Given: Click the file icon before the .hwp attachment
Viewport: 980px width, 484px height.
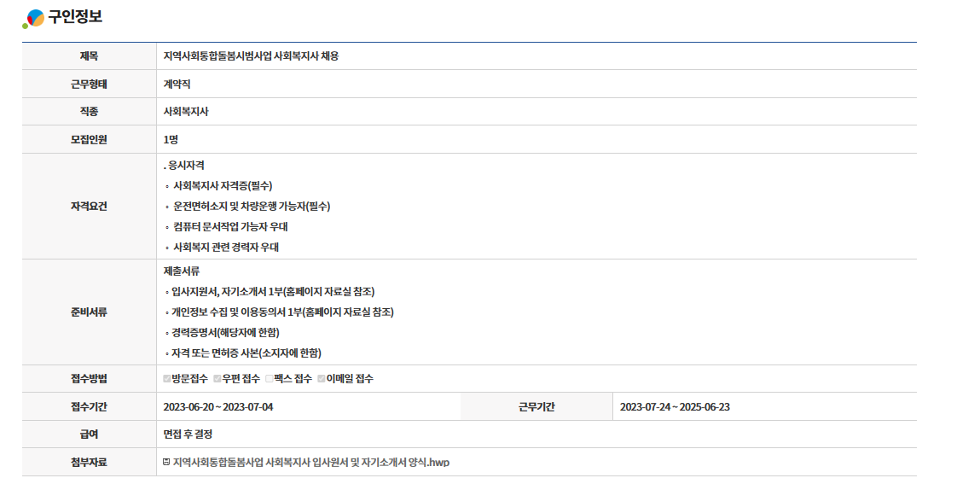Looking at the screenshot, I should coord(166,462).
